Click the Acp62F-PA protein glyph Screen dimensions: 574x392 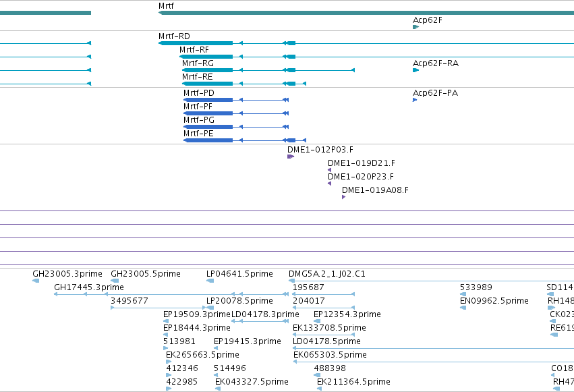tap(415, 100)
